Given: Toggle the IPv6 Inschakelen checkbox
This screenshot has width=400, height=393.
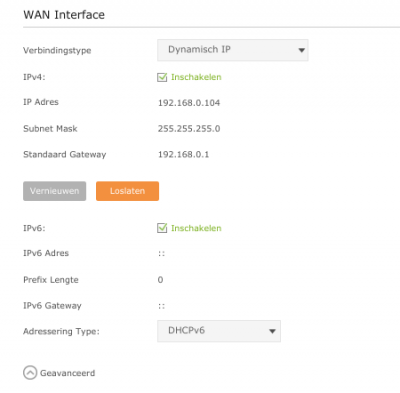Looking at the screenshot, I should tap(162, 228).
